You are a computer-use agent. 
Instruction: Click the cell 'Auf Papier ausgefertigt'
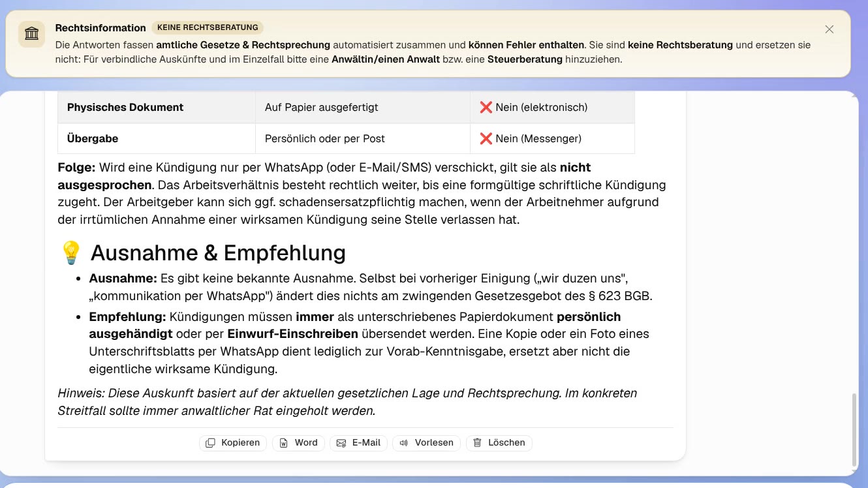[x=363, y=108]
